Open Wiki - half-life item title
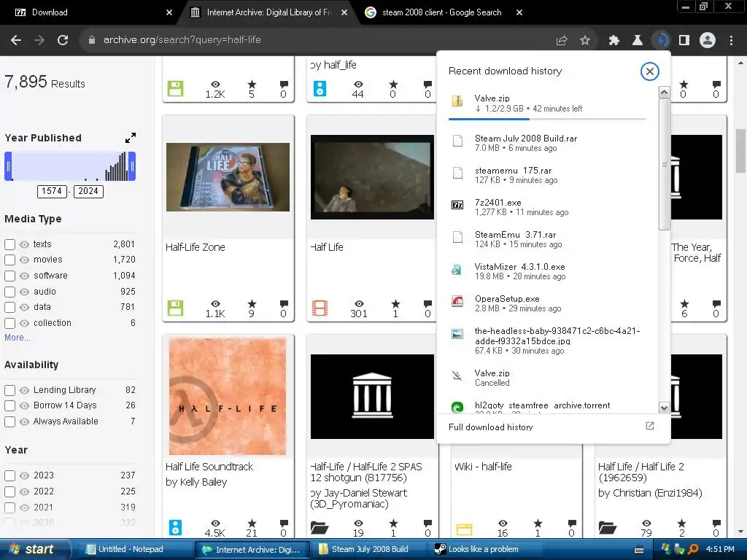Image resolution: width=747 pixels, height=560 pixels. 483,467
